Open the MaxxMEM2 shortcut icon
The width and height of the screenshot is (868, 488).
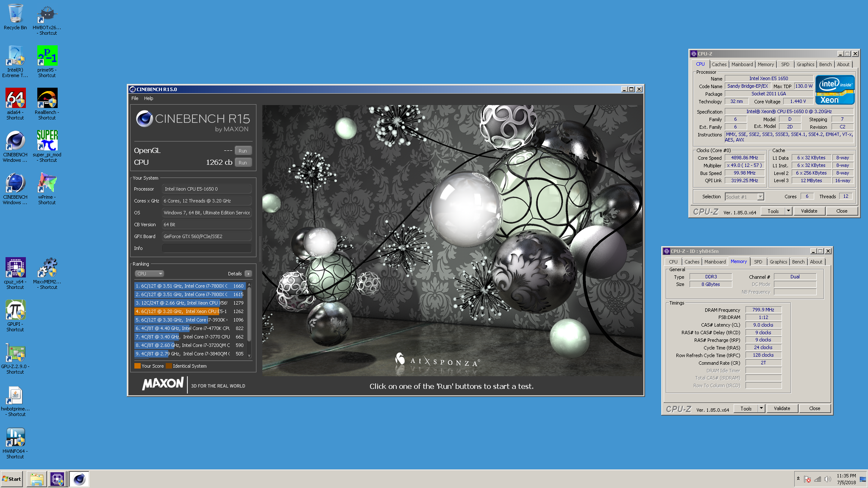[47, 274]
